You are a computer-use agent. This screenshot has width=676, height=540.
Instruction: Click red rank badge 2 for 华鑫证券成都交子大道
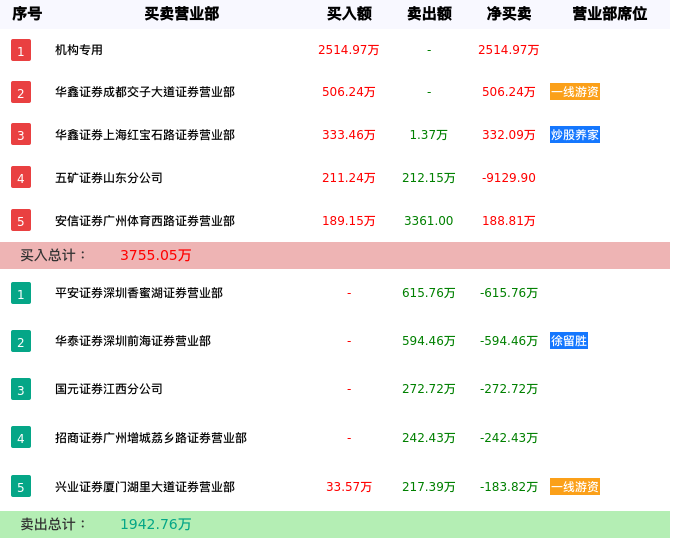(x=21, y=92)
